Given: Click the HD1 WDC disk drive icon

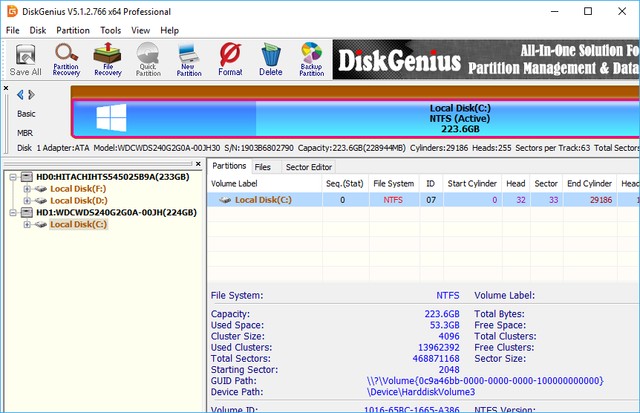Looking at the screenshot, I should coord(27,212).
